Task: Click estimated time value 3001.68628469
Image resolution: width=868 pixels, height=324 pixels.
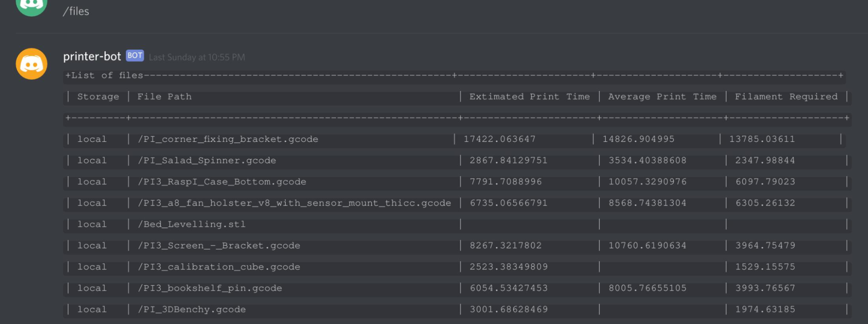Action: pyautogui.click(x=508, y=309)
